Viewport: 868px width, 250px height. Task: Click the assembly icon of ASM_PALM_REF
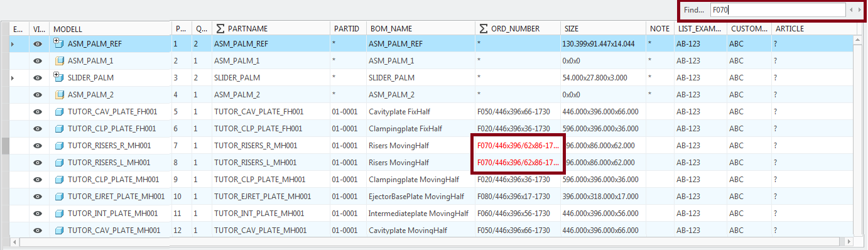[x=59, y=43]
